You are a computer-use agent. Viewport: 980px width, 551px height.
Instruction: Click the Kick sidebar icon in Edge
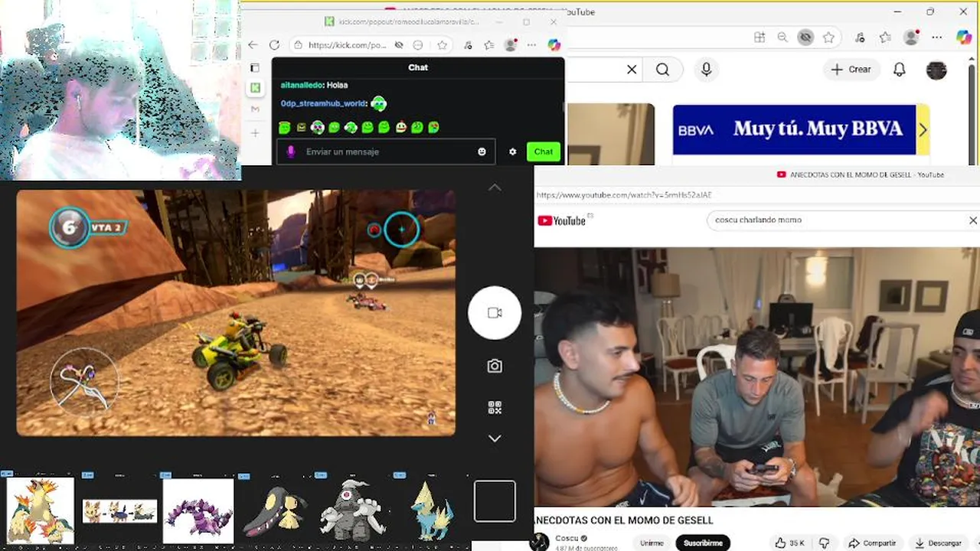[x=255, y=89]
